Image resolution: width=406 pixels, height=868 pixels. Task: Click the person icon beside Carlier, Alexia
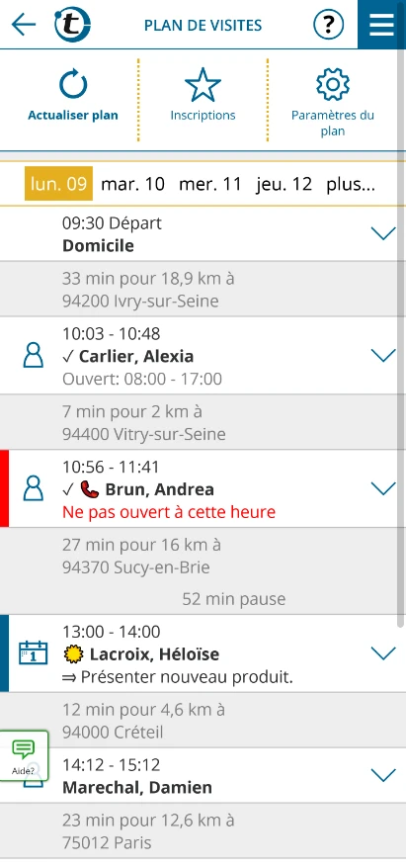click(x=34, y=355)
